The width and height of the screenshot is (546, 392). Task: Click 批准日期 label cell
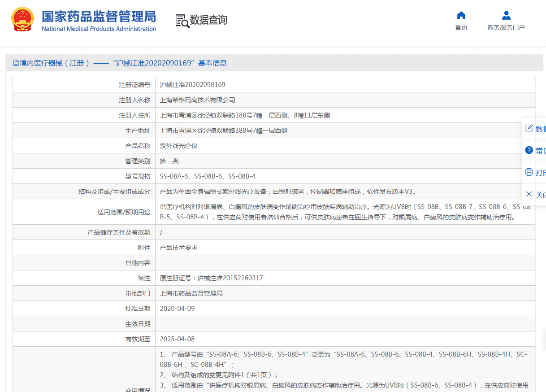pyautogui.click(x=84, y=309)
